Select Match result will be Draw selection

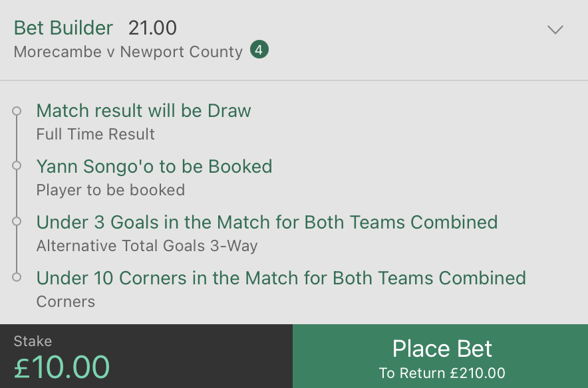tap(144, 111)
